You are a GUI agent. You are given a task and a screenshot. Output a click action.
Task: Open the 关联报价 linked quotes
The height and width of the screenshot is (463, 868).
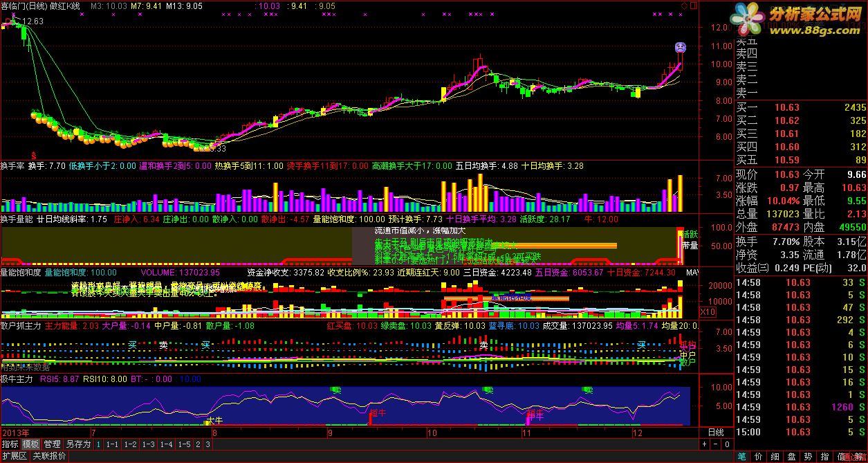50,456
